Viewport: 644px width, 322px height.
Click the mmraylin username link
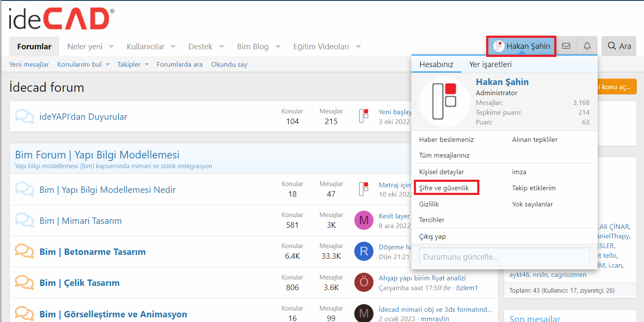coord(435,319)
